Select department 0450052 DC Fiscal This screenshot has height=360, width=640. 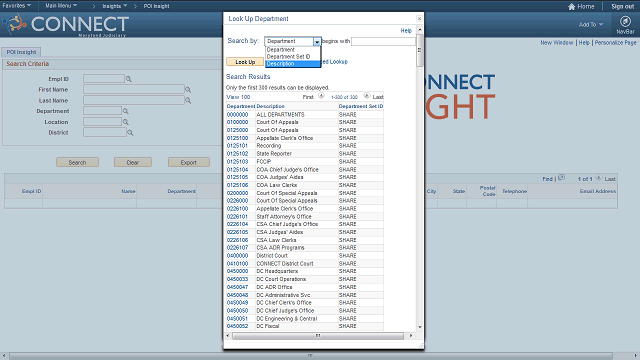237,326
